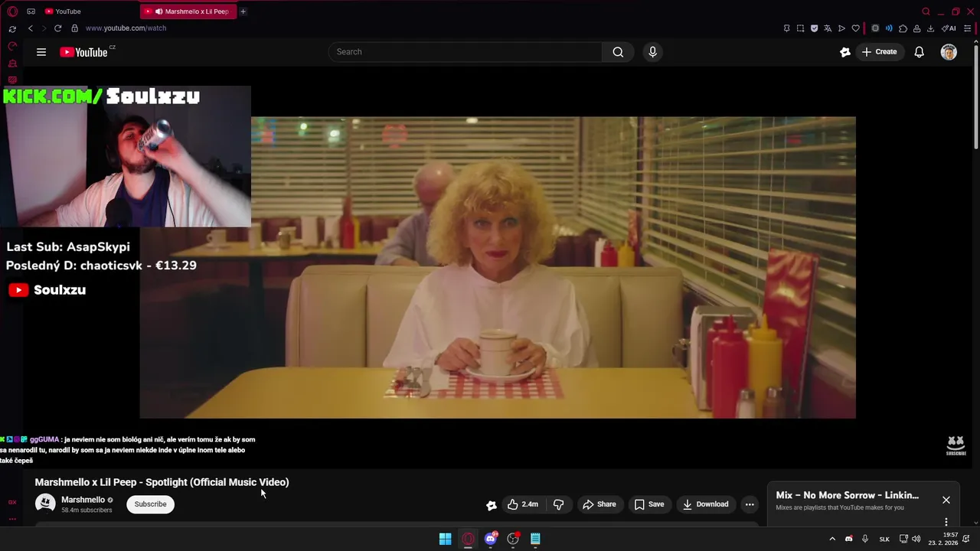Open the YouTube guide hamburger menu
The image size is (980, 551).
coord(41,52)
